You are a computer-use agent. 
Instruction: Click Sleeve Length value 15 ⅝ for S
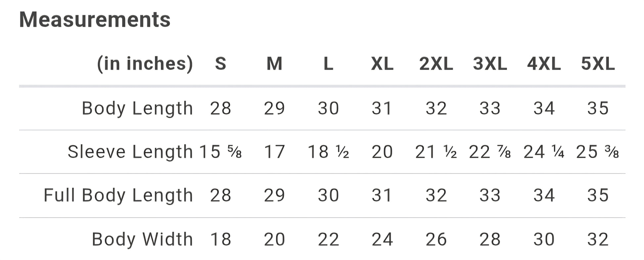click(221, 152)
